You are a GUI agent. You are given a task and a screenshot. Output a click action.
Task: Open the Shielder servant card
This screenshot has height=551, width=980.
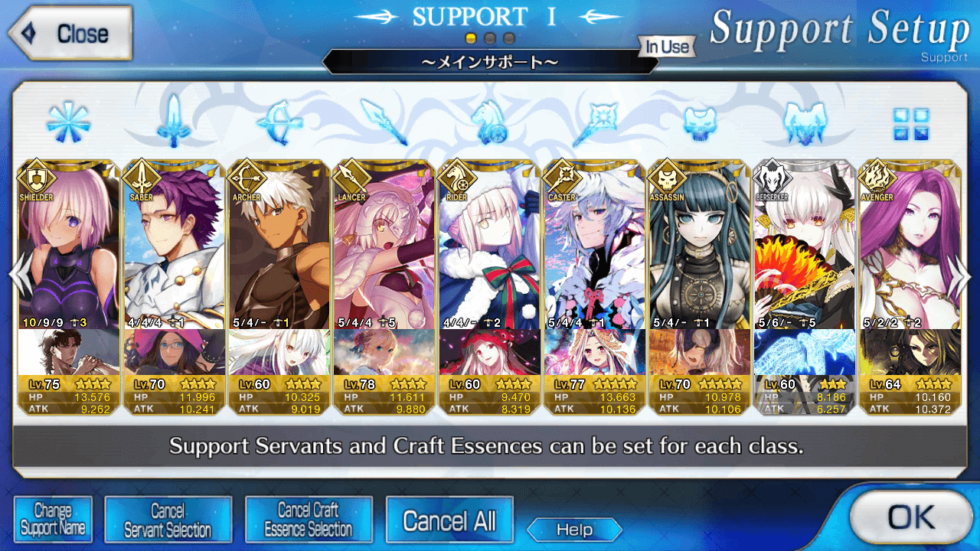69,289
